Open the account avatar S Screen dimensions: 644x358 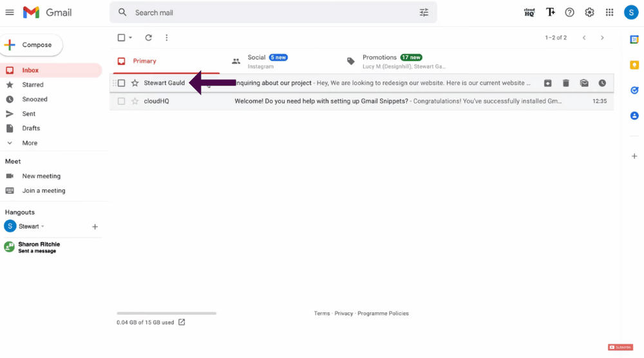pos(631,12)
